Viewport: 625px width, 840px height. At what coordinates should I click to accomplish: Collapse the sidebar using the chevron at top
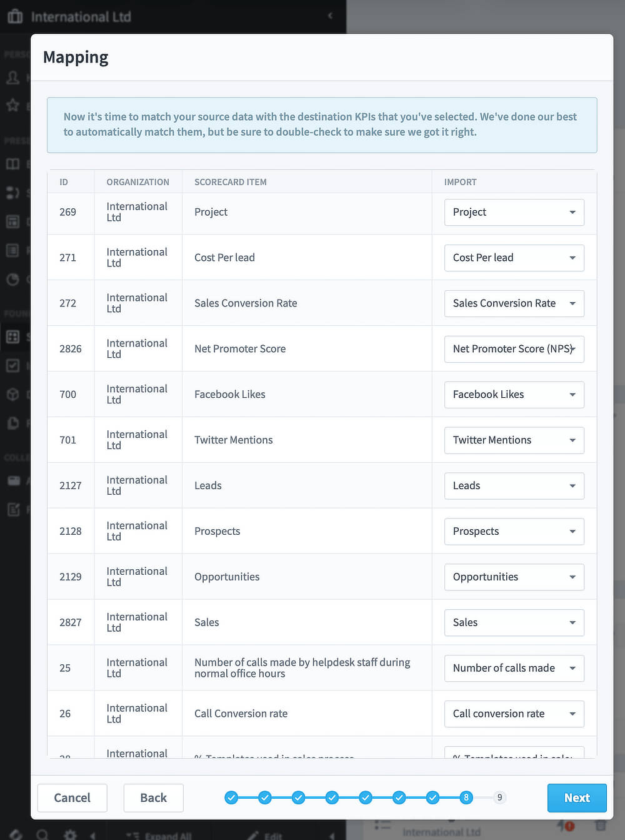(x=331, y=16)
